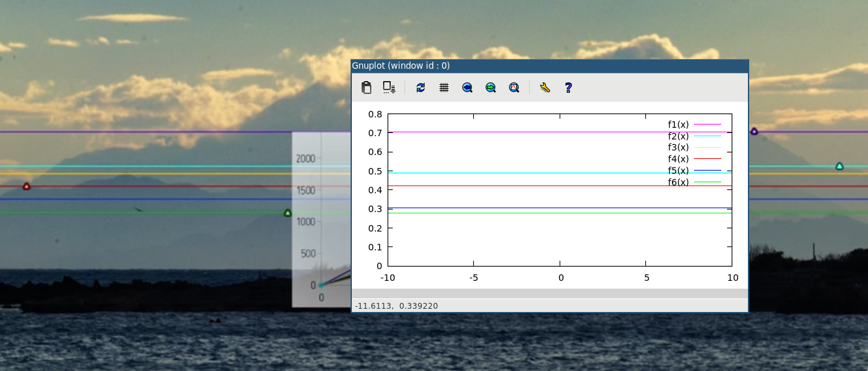Select the red triangle marker on the left
This screenshot has height=371, width=868.
[27, 187]
